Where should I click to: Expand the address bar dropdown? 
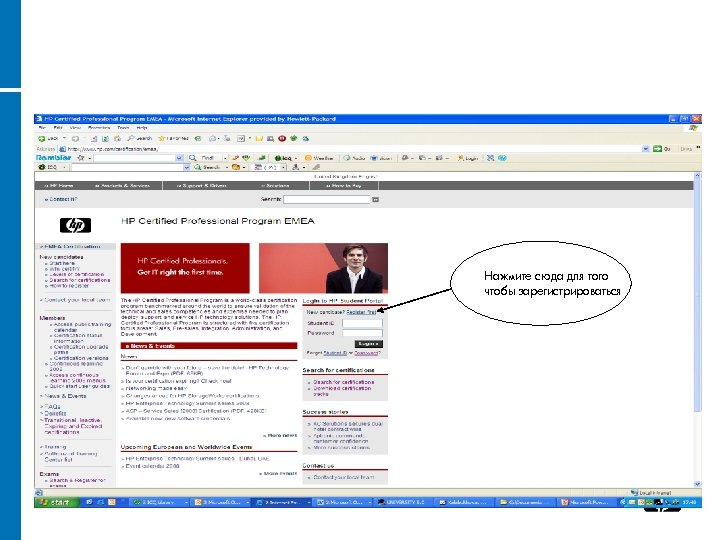coord(646,149)
